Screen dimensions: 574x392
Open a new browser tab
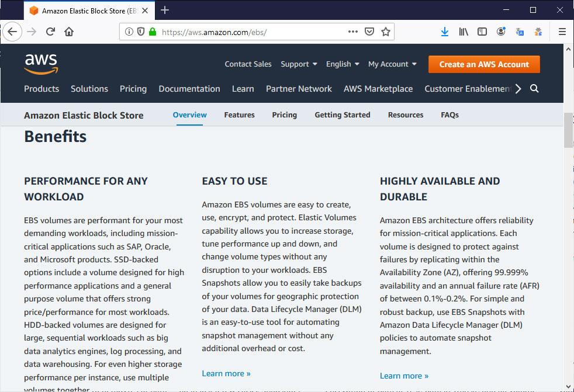[x=165, y=11]
